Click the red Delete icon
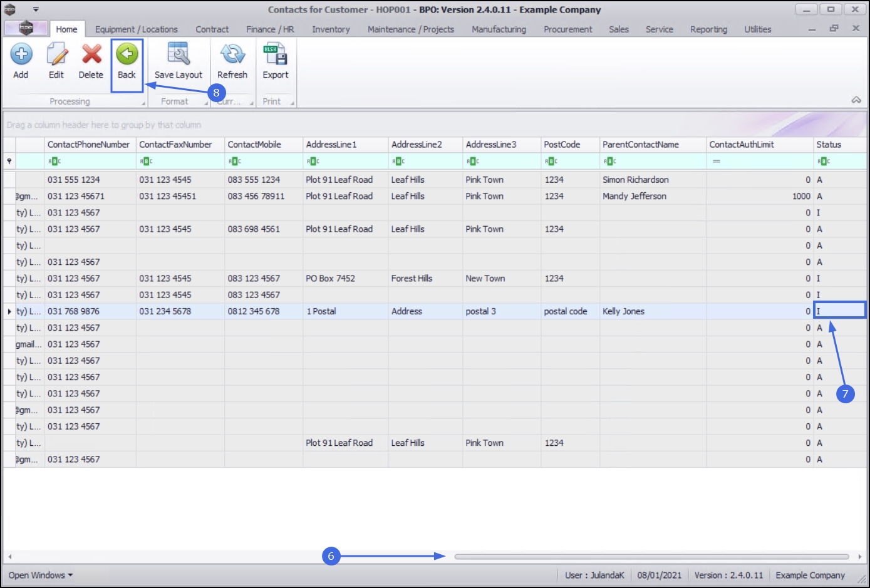Image resolution: width=870 pixels, height=588 pixels. coord(91,55)
